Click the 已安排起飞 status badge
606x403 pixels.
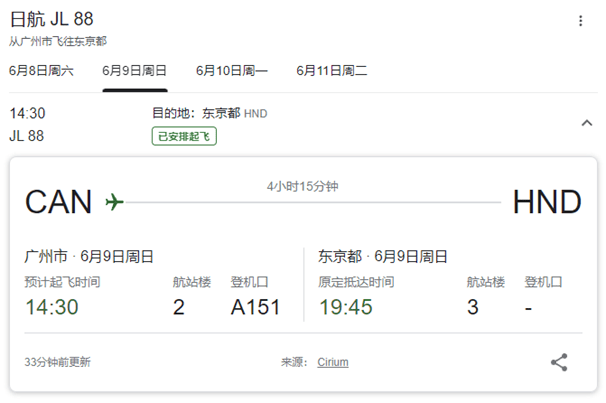click(x=184, y=135)
